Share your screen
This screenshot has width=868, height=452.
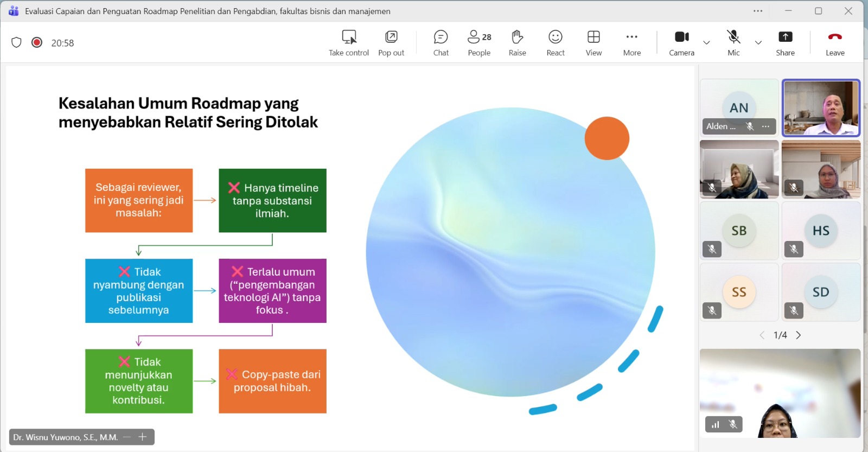(x=785, y=43)
